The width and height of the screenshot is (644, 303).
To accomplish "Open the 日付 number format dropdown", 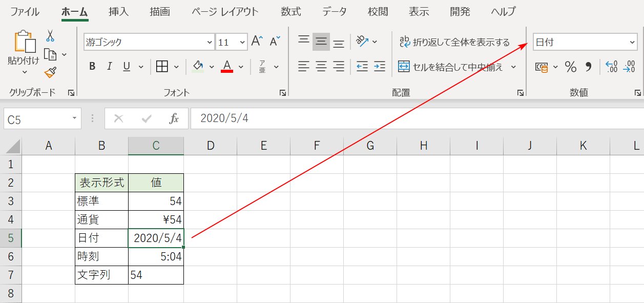I will click(x=633, y=42).
